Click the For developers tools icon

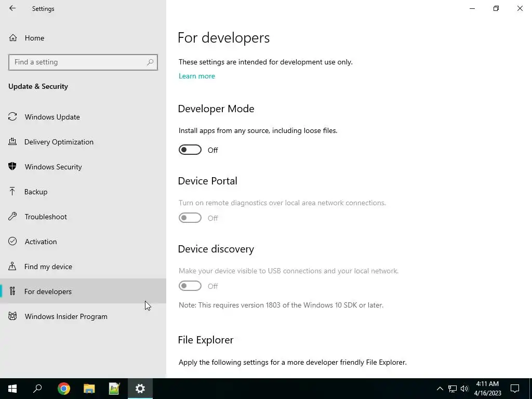coord(12,291)
